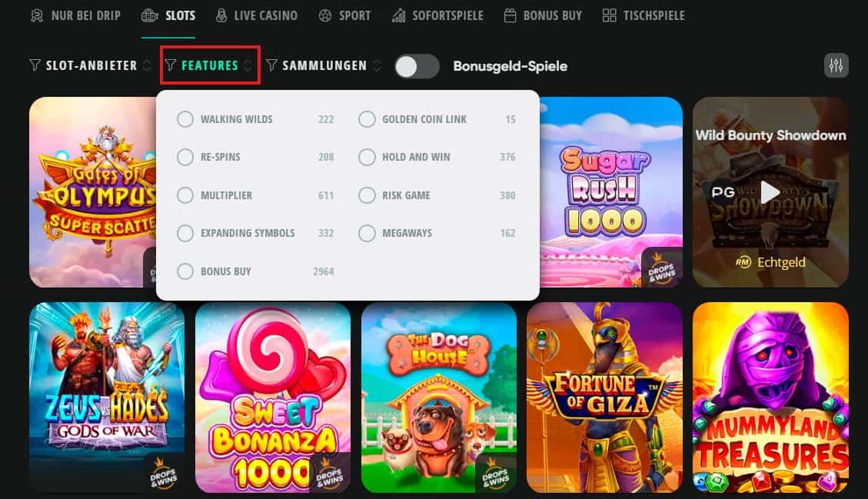The height and width of the screenshot is (499, 868).
Task: Play the Wild Bounty Showdown preview
Action: tap(770, 193)
